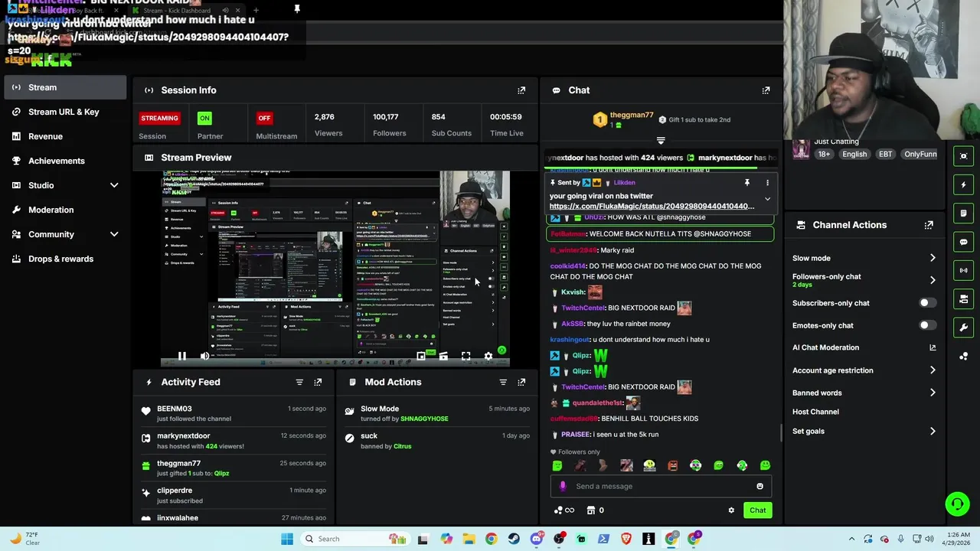Go to Stream URL & Key page
Screen dimensions: 980x551
click(65, 112)
